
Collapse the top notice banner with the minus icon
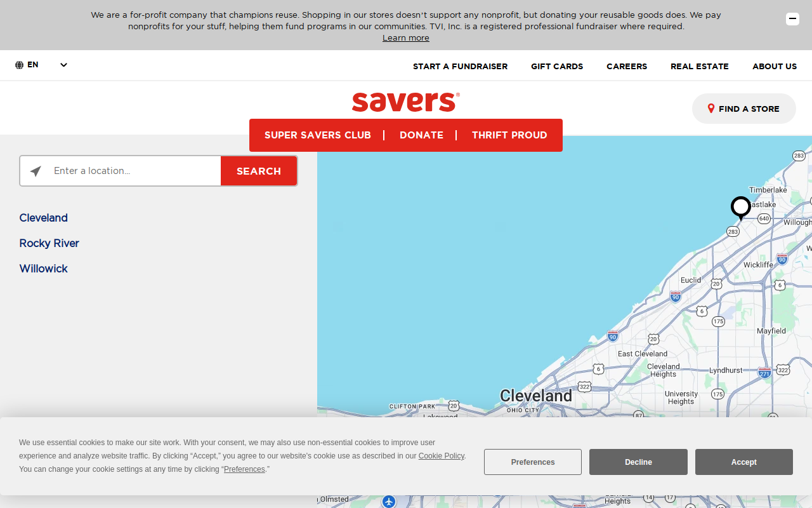(x=792, y=19)
